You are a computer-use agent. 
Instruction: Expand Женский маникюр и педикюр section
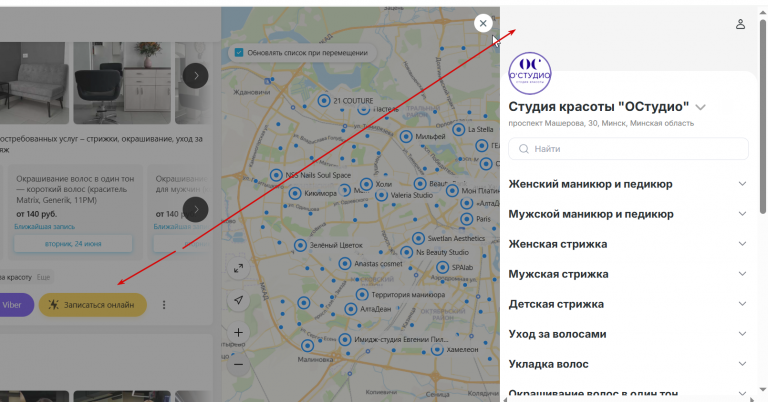point(628,184)
